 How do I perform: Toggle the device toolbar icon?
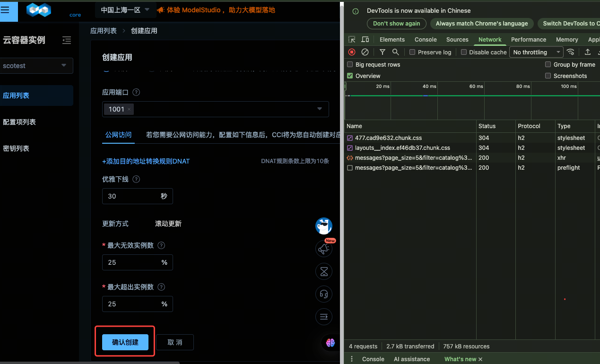click(365, 40)
